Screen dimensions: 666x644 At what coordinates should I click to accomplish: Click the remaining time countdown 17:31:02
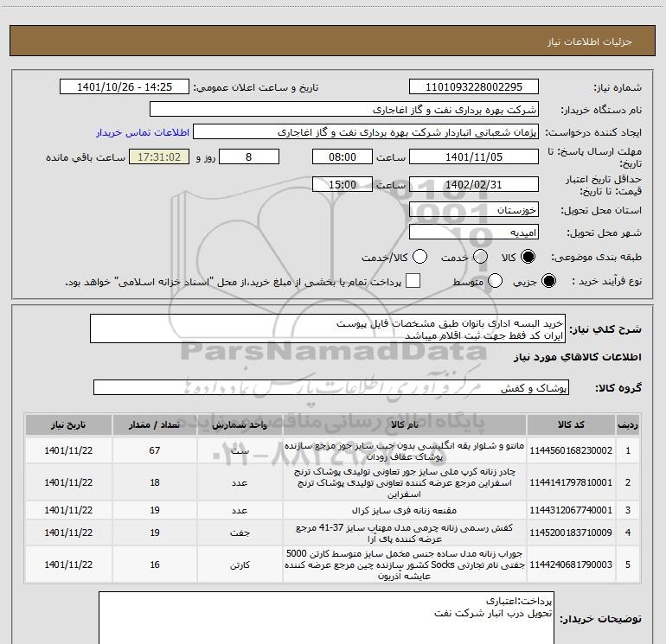click(x=159, y=157)
